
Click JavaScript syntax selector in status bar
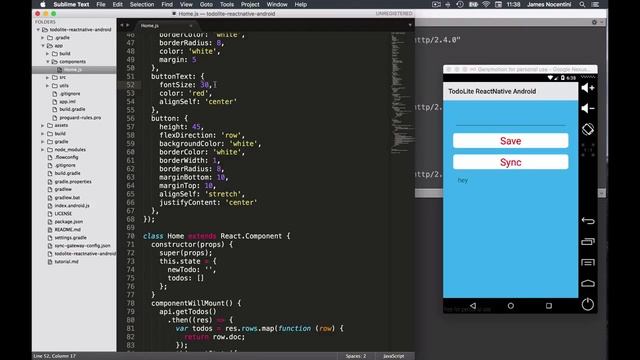393,356
